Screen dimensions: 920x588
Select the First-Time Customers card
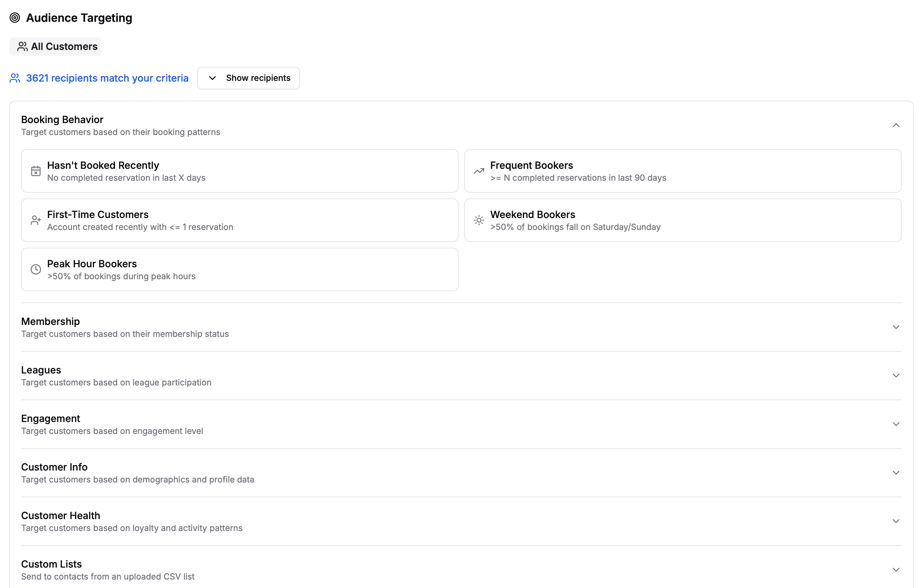240,220
